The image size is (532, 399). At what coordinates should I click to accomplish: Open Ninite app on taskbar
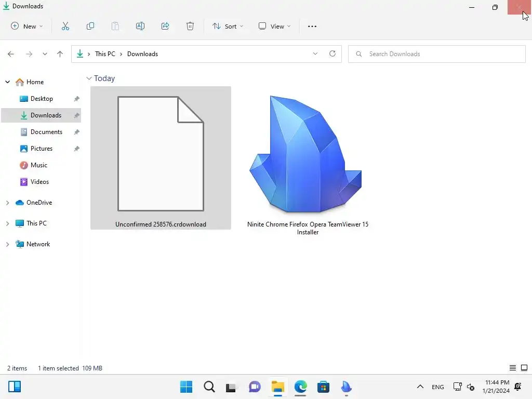[x=346, y=387]
